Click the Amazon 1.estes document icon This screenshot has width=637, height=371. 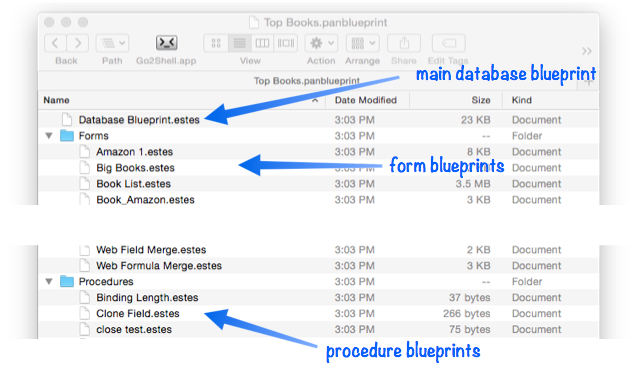pos(84,152)
